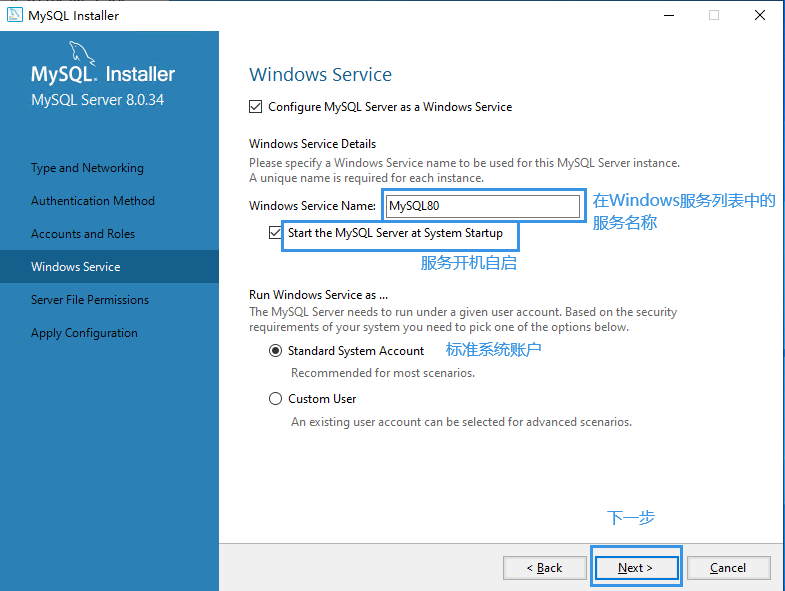Select Standard System Account option
Image resolution: width=785 pixels, height=591 pixels.
[x=275, y=351]
